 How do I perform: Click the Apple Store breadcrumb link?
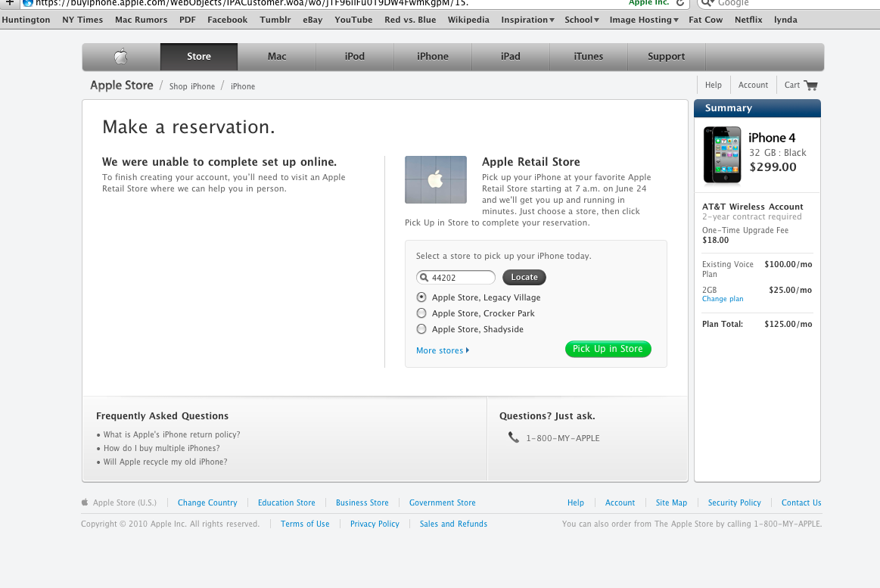click(122, 86)
